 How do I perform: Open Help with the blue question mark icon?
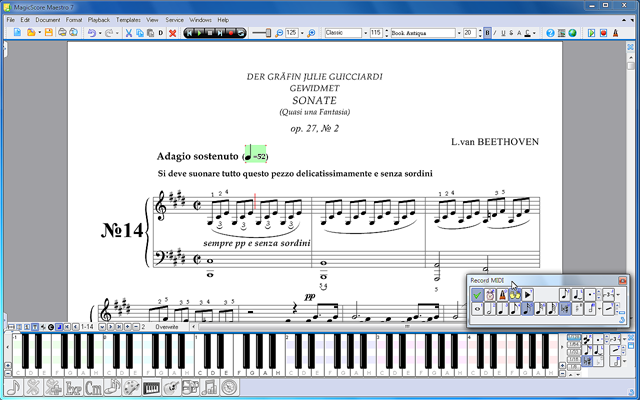550,33
